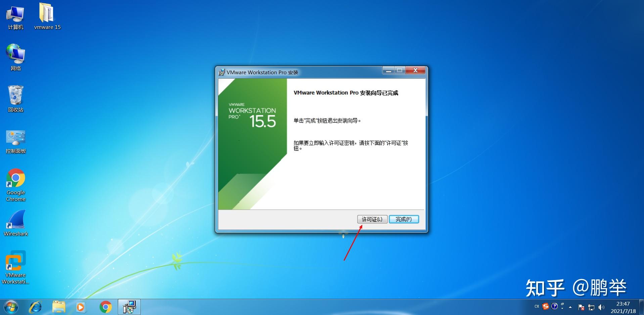Image resolution: width=644 pixels, height=315 pixels.
Task: Click the text '单击"完成"按钮退出安装向导。'
Action: tap(327, 121)
